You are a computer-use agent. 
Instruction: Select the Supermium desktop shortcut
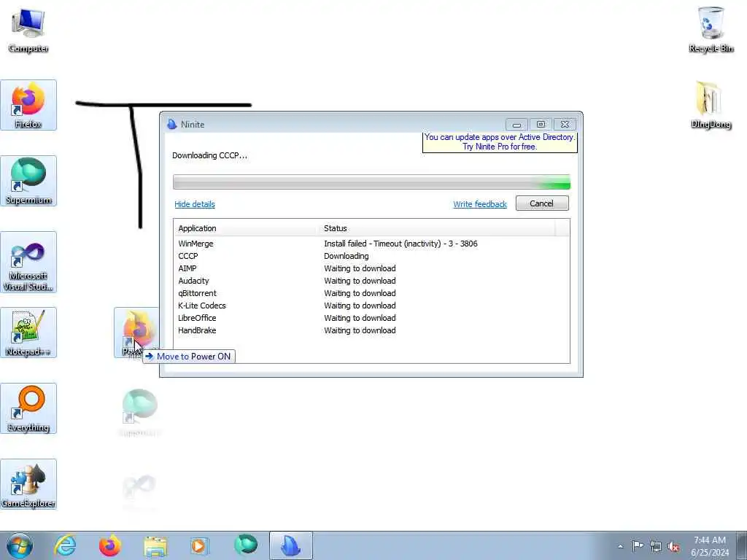click(28, 181)
